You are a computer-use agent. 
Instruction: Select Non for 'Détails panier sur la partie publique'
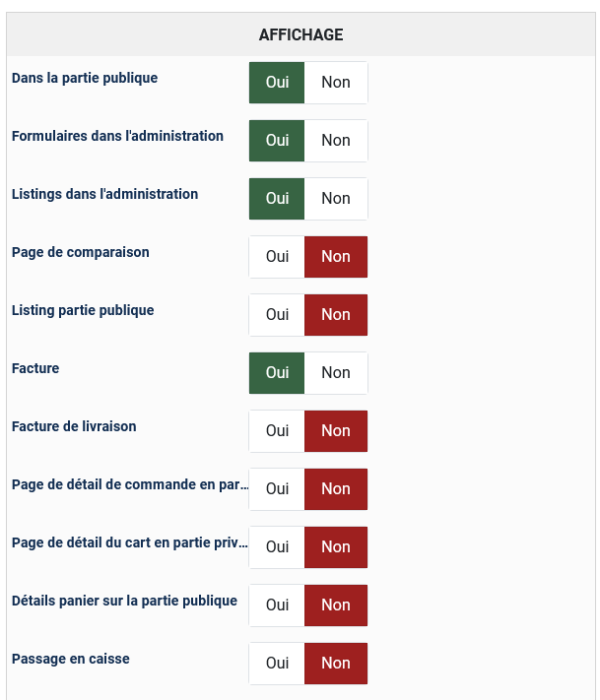[x=336, y=605]
